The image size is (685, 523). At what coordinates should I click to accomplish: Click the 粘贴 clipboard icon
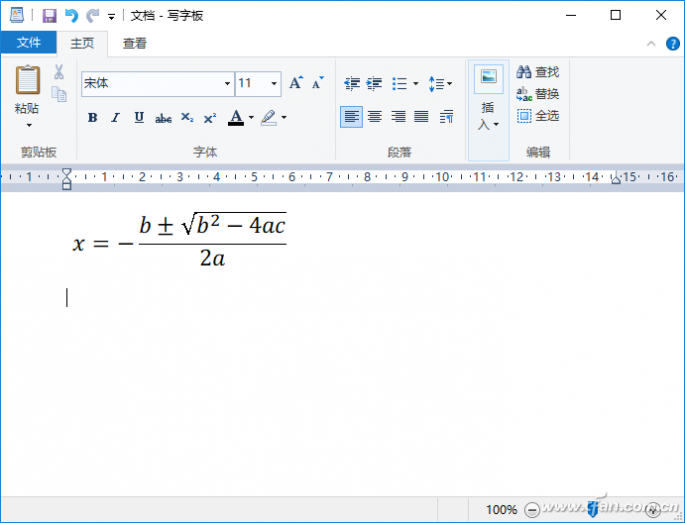coord(28,80)
